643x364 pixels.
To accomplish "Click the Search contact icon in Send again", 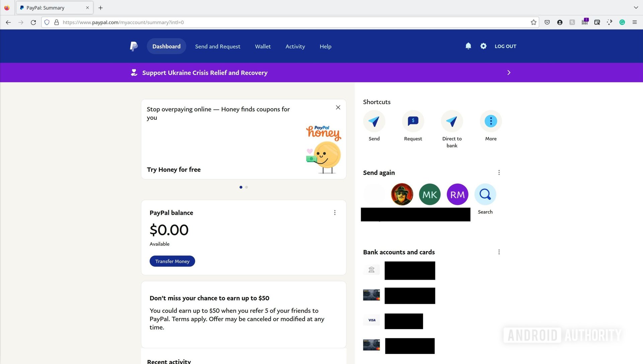I will click(x=485, y=194).
